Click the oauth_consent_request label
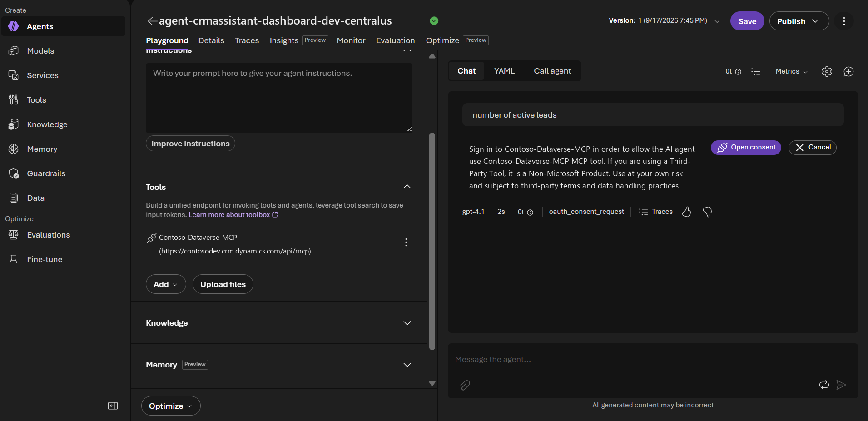 point(586,212)
